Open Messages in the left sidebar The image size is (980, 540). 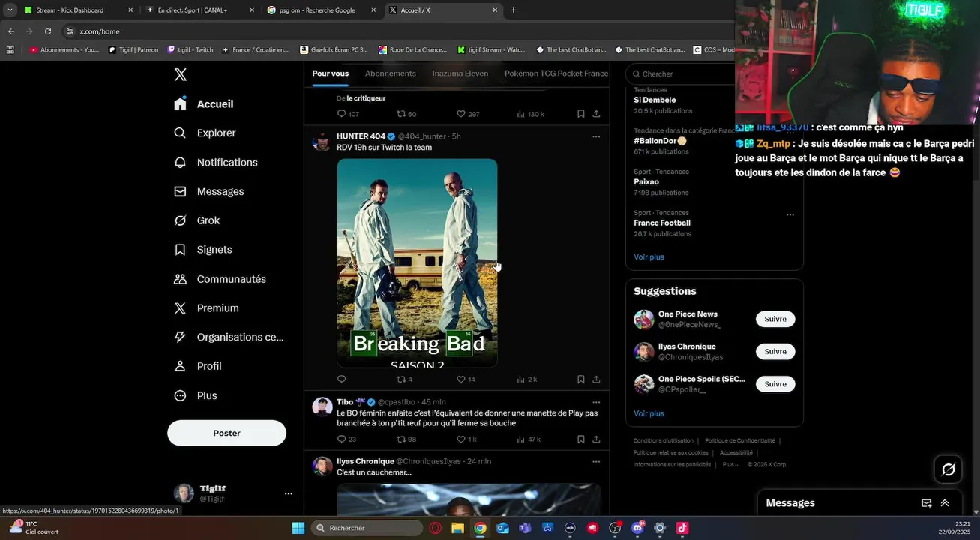(209, 191)
